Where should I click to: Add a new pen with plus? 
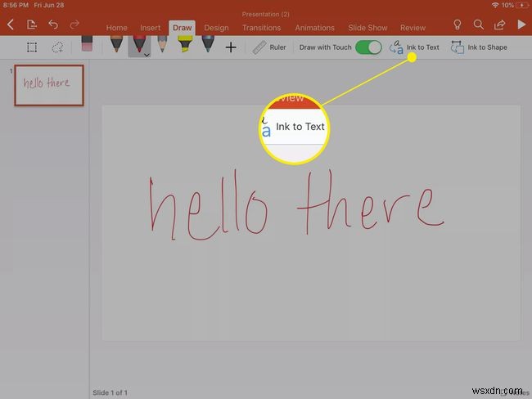coord(231,47)
